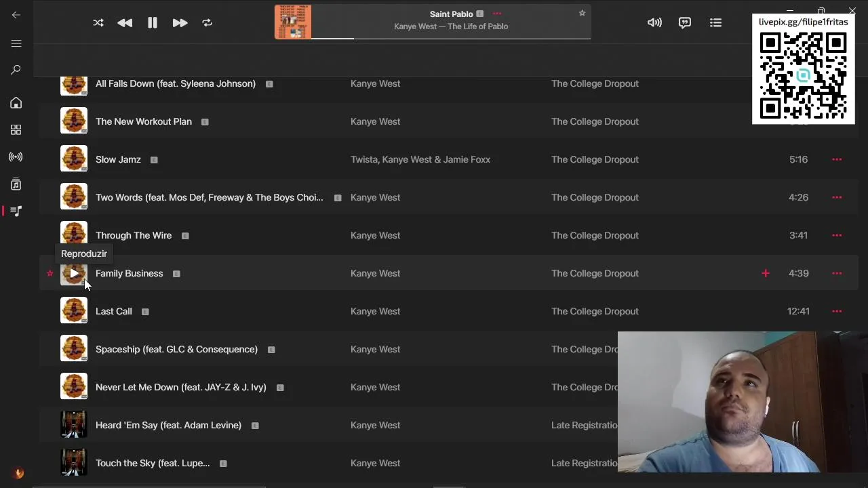Click the Heard 'Em Say album art
Screen dimensions: 868x488
point(74,425)
